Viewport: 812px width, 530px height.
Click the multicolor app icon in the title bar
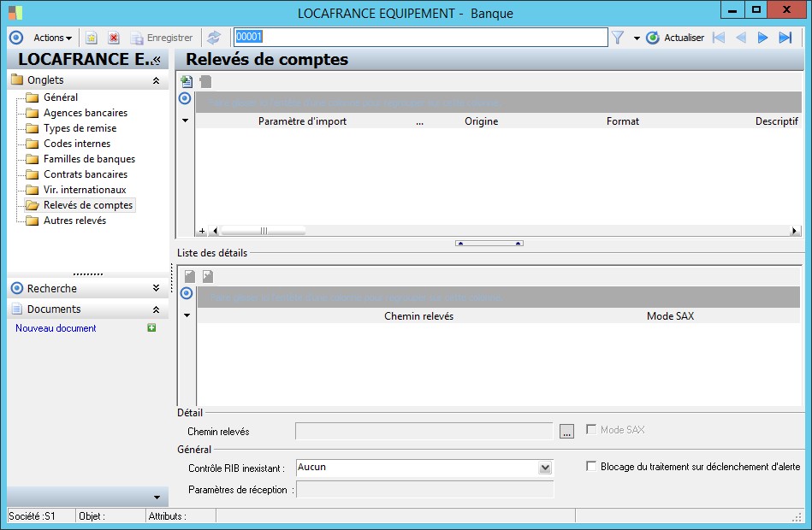15,13
